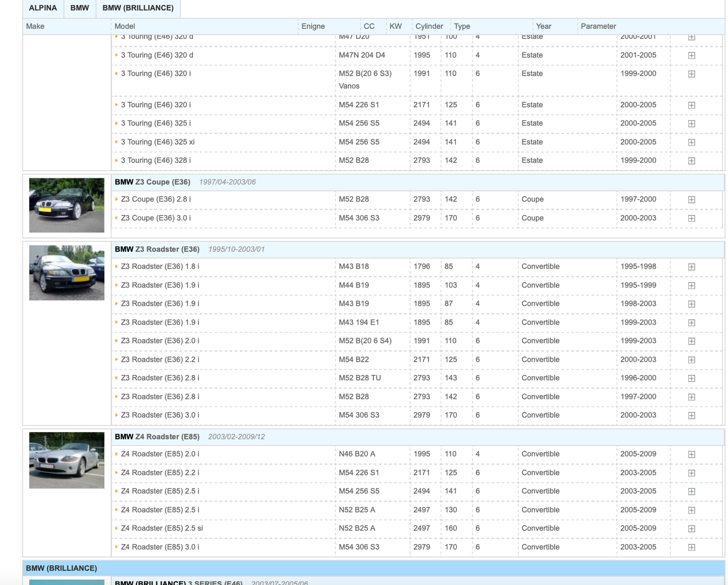The height and width of the screenshot is (585, 728).
Task: Open the BMW tab
Action: click(x=80, y=8)
